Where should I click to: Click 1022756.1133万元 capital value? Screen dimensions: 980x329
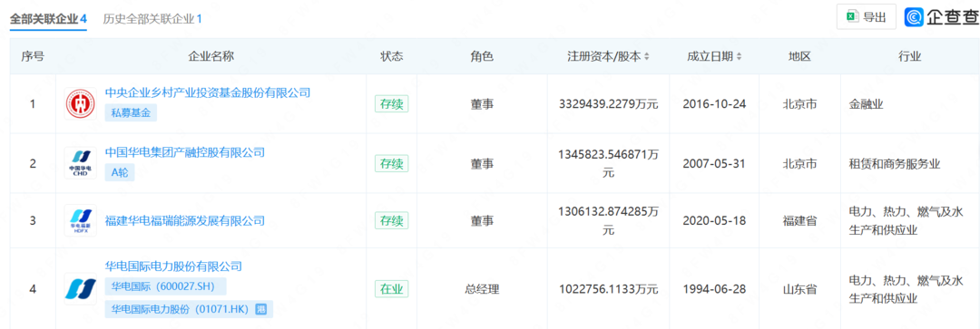[x=608, y=289]
